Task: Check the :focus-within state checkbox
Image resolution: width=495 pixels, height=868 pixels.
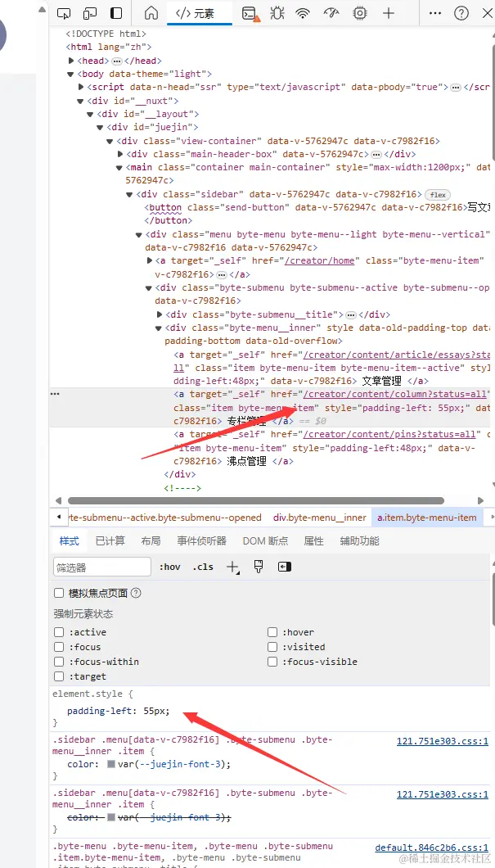Action: coord(59,662)
